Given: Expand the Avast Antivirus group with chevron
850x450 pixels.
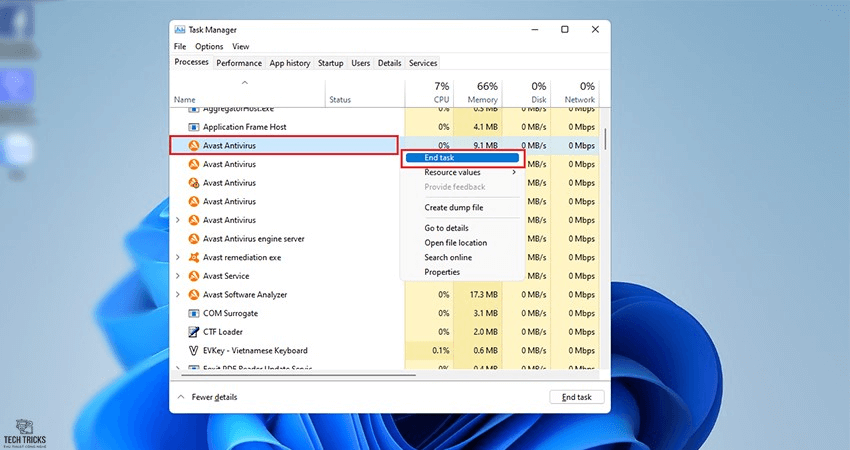Looking at the screenshot, I should pyautogui.click(x=178, y=220).
